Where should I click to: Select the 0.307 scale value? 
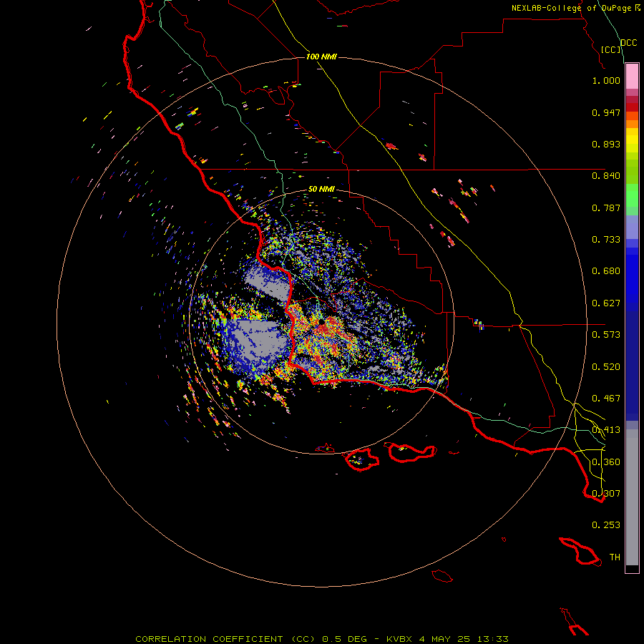(x=606, y=494)
